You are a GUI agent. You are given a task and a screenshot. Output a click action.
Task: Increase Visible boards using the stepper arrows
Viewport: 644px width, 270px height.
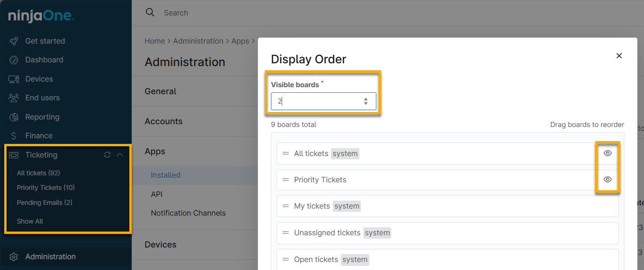point(366,98)
